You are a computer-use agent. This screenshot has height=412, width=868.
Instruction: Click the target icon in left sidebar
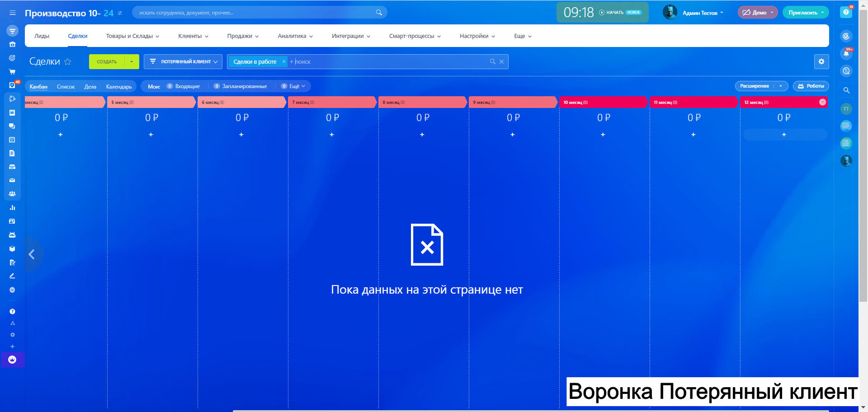click(x=12, y=58)
